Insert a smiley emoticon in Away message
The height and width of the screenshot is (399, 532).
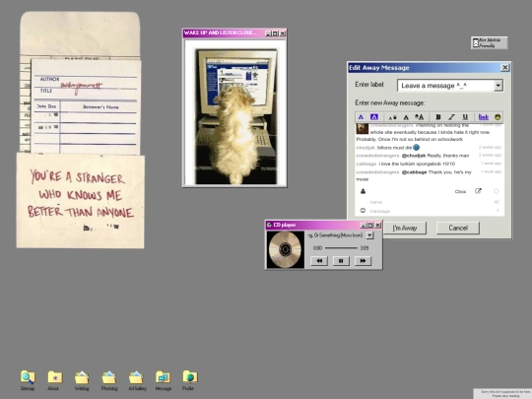(498, 117)
